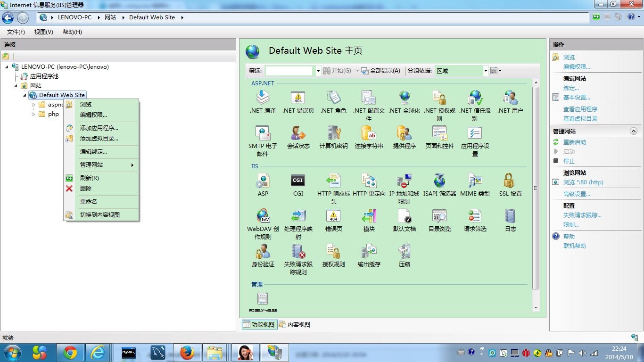Collapse the 网站 tree node
Image resolution: width=644 pixels, height=362 pixels.
click(x=16, y=86)
